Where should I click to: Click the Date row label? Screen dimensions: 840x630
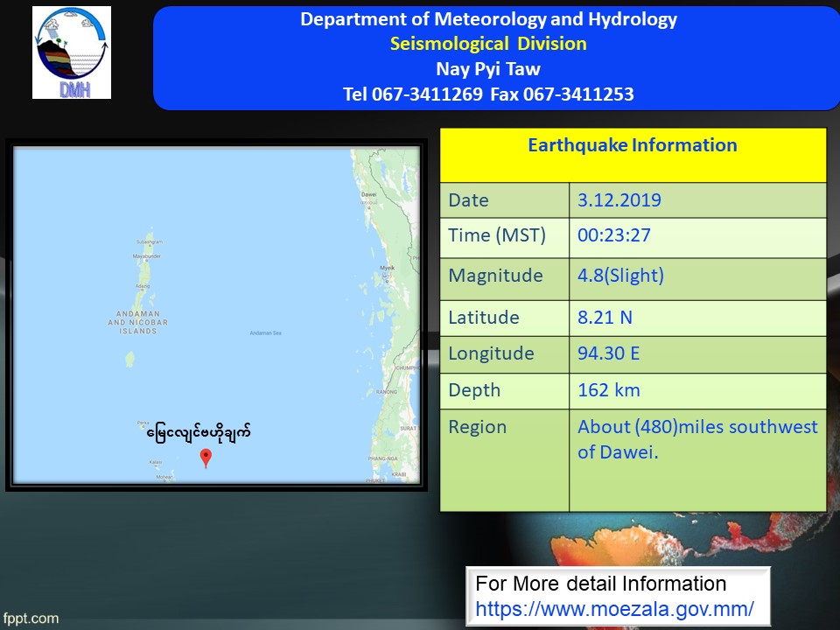[468, 200]
